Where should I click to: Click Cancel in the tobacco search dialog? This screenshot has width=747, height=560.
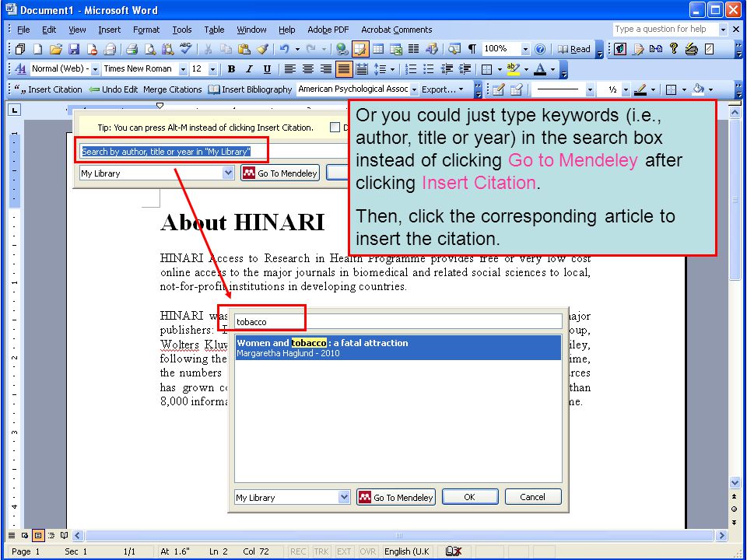(x=532, y=497)
